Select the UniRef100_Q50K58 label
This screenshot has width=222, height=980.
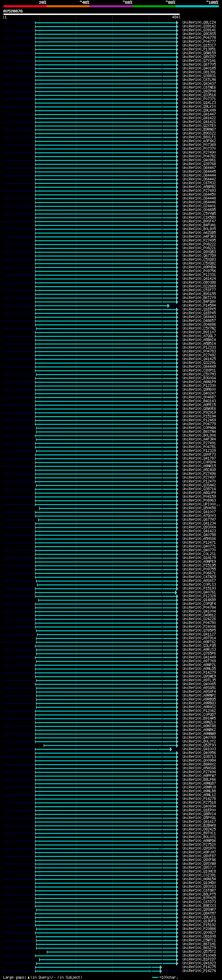(x=199, y=508)
